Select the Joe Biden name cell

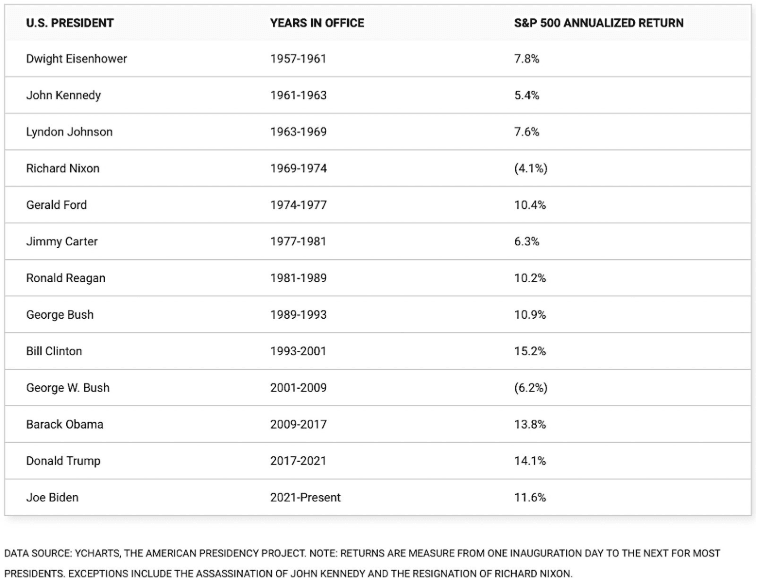pos(52,498)
